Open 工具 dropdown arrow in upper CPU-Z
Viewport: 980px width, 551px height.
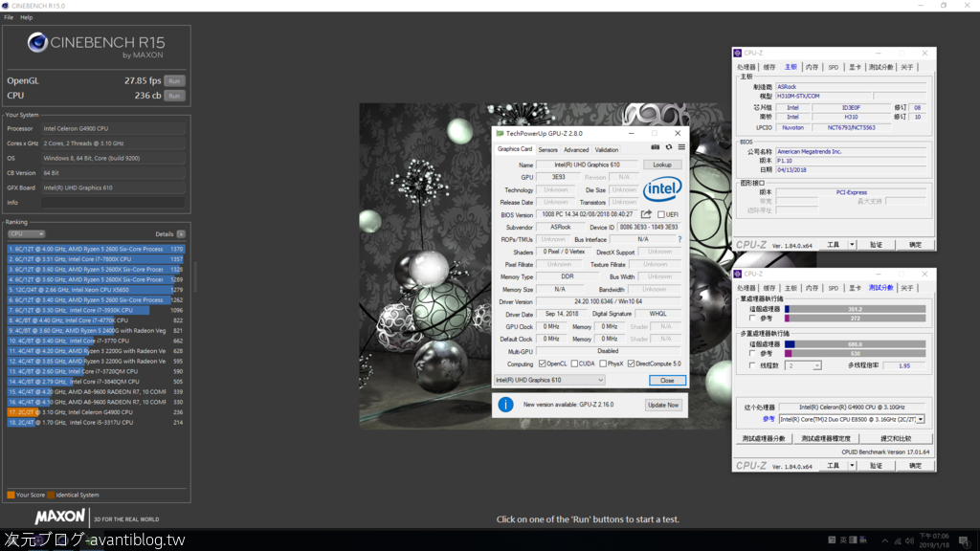[851, 245]
